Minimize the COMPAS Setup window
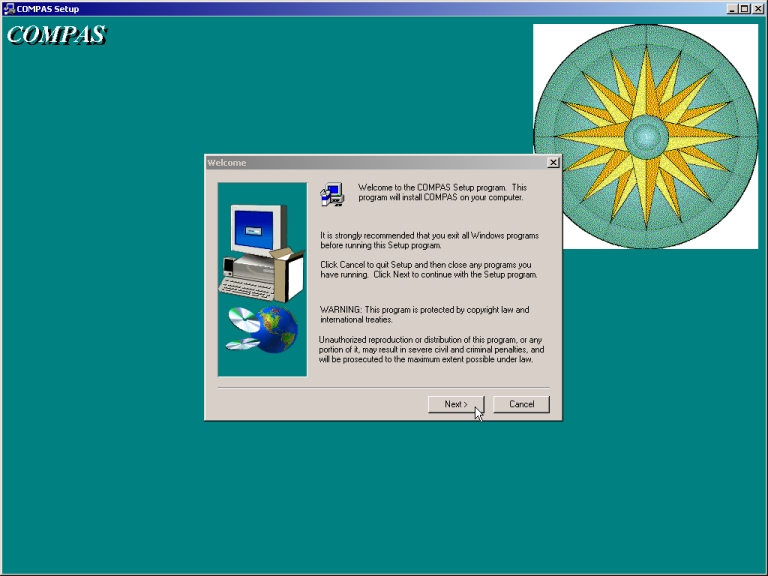The image size is (768, 576). 732,9
